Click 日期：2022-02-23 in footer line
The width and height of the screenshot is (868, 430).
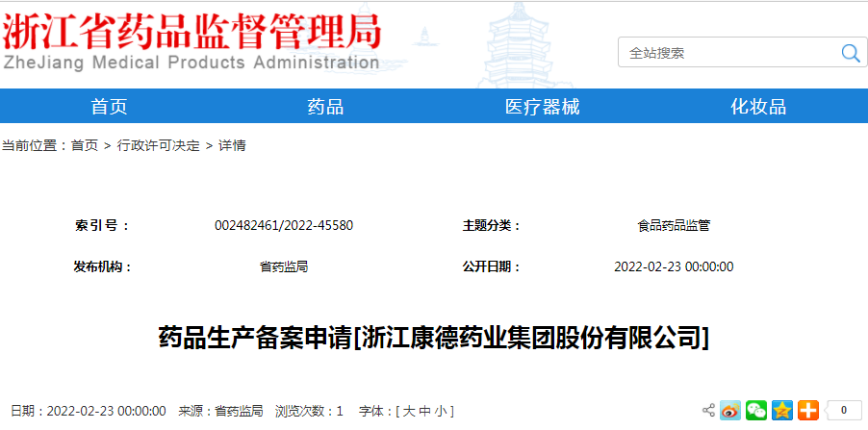(x=89, y=411)
